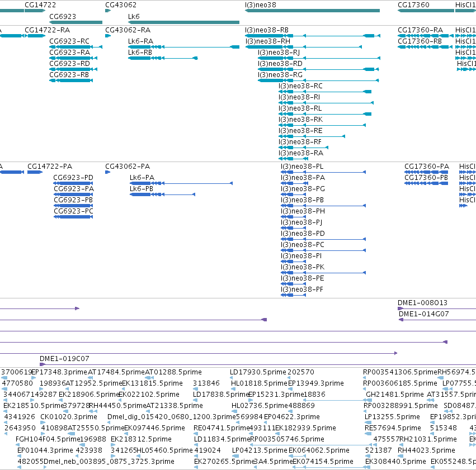Open EST Dmel_neb_003895_0875_3725.3prime
This screenshot has height=470, width=476.
(109, 462)
